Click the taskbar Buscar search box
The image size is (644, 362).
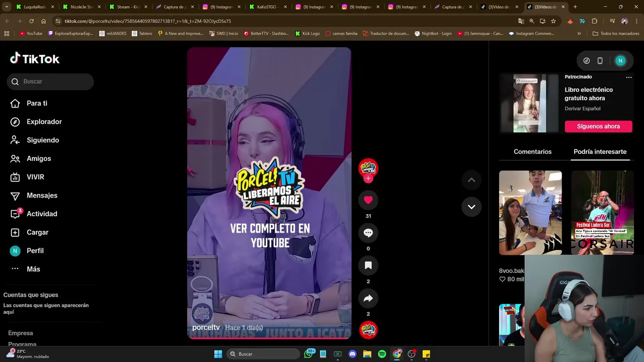coord(264,354)
